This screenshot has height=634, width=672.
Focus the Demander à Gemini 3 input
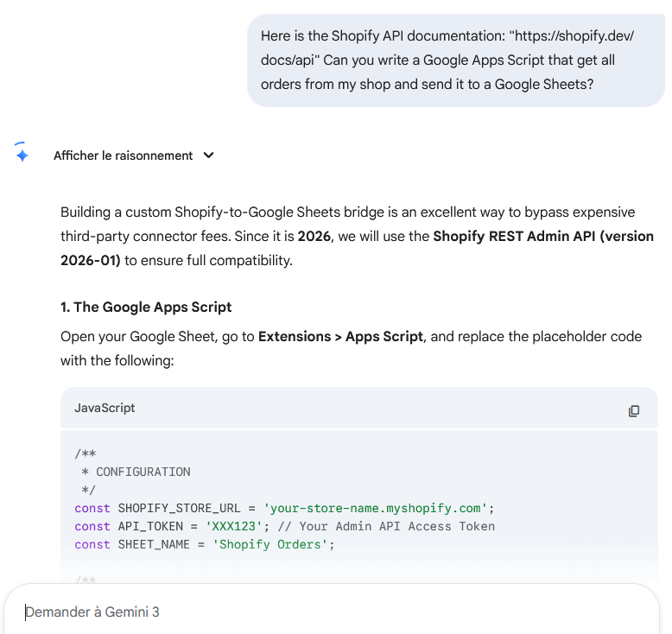[332, 612]
